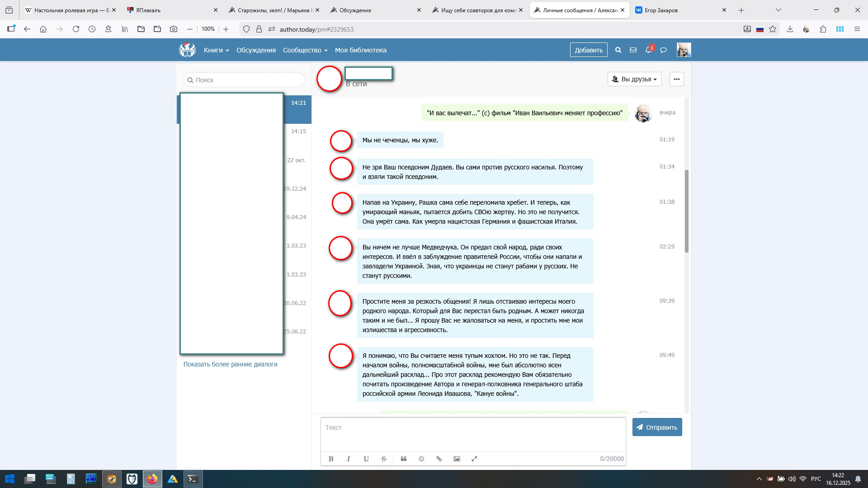Insert a link in message
Screen dimensions: 868x488
[x=439, y=459]
